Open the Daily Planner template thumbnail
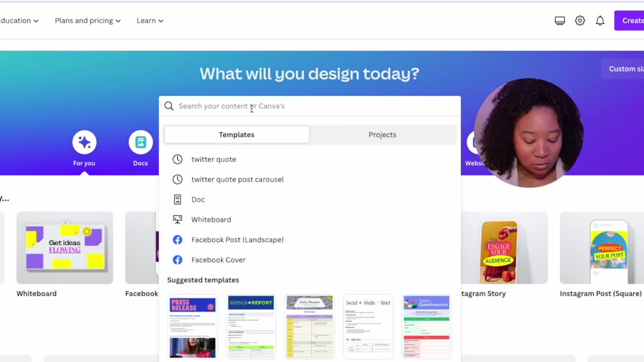Screen dimensions: 644x362 click(x=309, y=327)
